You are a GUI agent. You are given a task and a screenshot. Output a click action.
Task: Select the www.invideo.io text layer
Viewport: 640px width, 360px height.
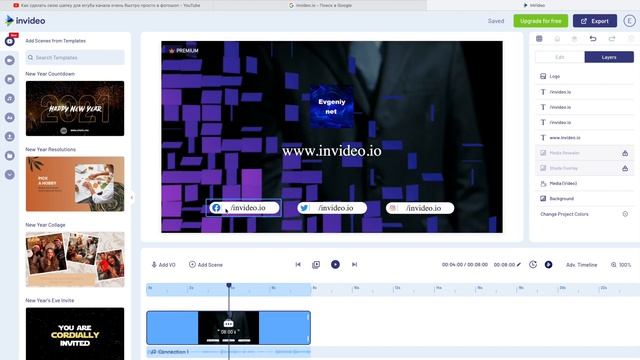[x=584, y=138]
